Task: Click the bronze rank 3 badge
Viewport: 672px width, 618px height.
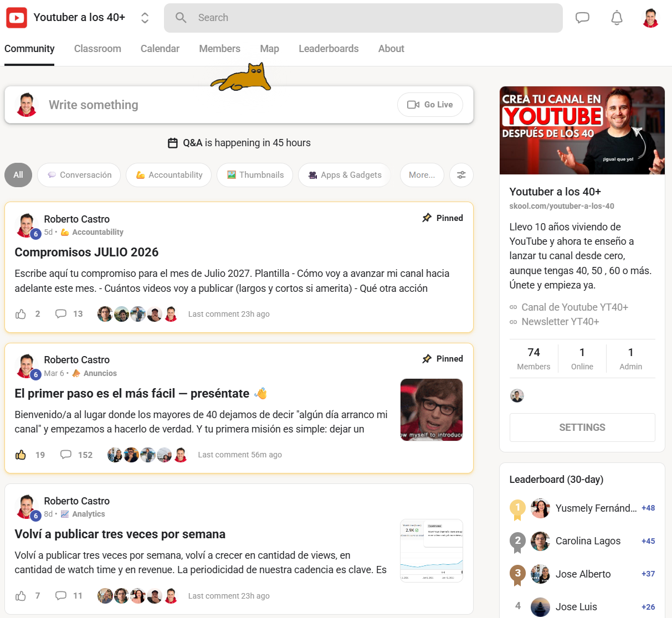Action: (517, 575)
